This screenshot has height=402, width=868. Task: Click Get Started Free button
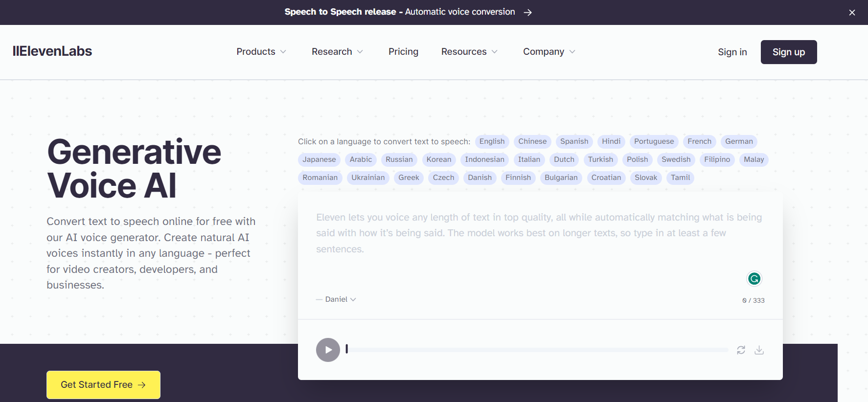(103, 385)
